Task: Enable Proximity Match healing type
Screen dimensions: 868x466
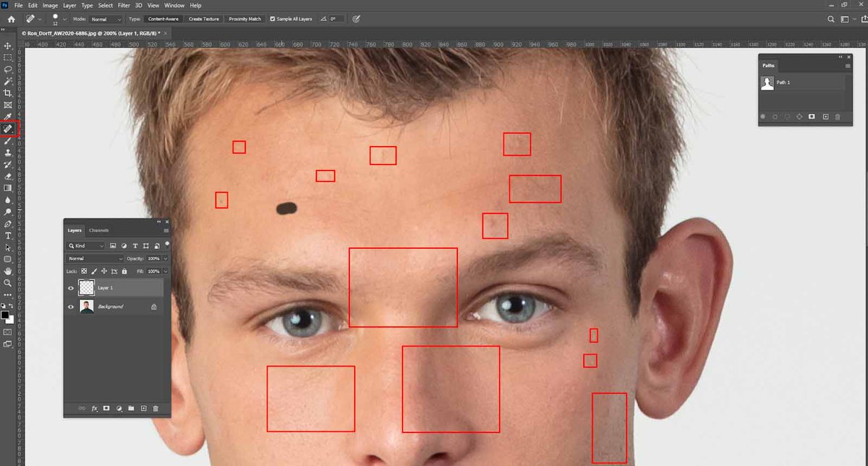Action: [244, 19]
